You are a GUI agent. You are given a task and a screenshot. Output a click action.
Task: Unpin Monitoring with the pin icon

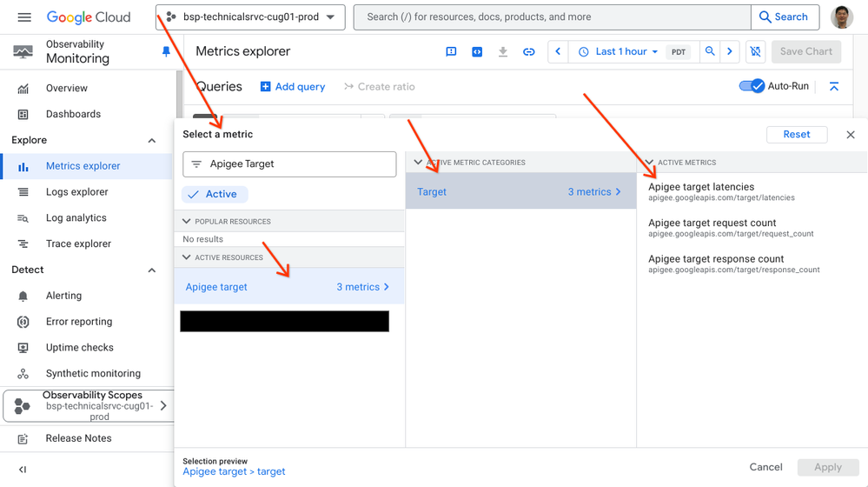[165, 51]
